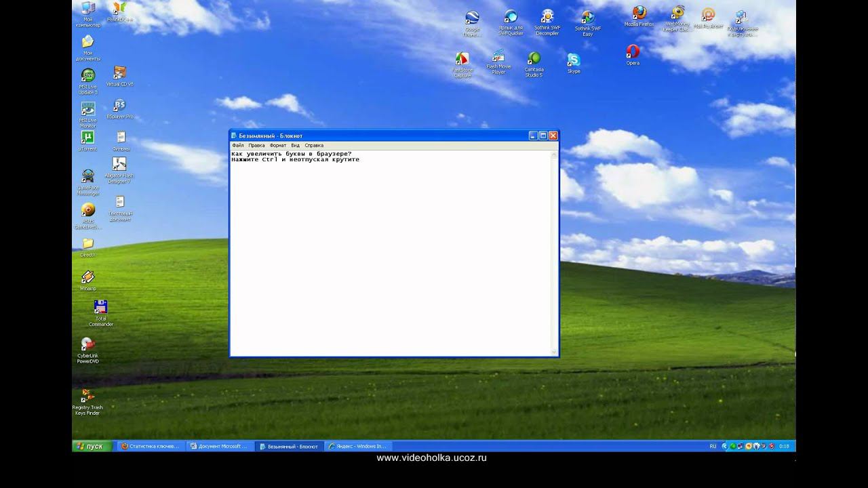
Task: Select the SWFQuicker shortcut icon
Action: click(x=511, y=23)
